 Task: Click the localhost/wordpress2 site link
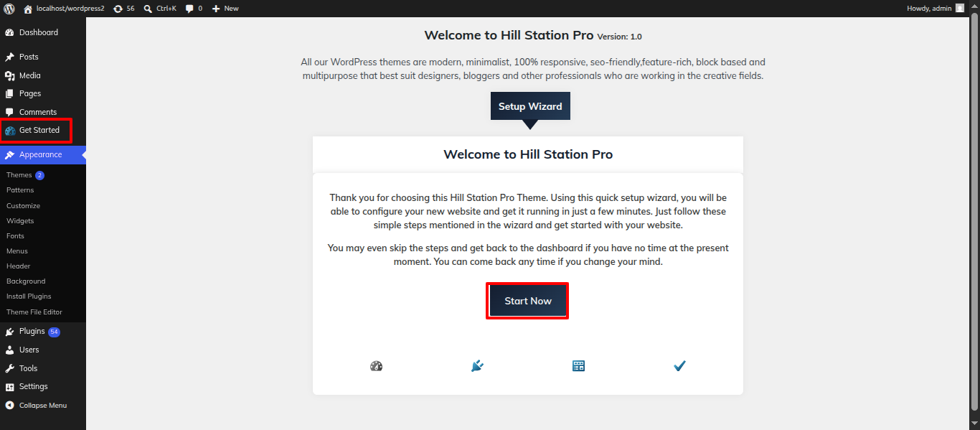70,9
